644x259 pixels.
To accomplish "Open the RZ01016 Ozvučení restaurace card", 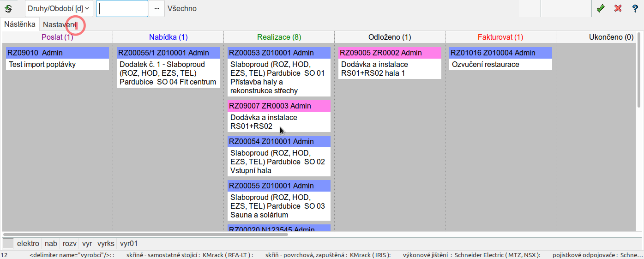I will [x=500, y=59].
